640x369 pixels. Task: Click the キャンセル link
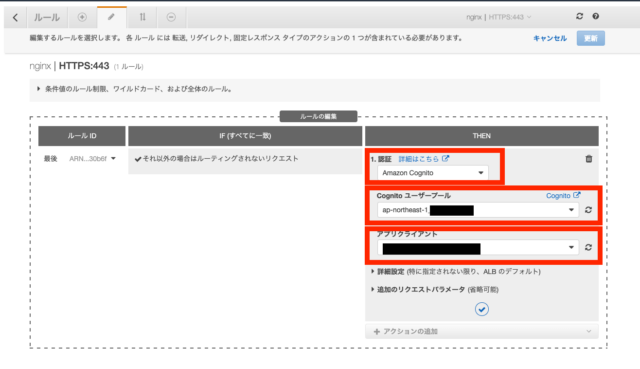pos(550,38)
